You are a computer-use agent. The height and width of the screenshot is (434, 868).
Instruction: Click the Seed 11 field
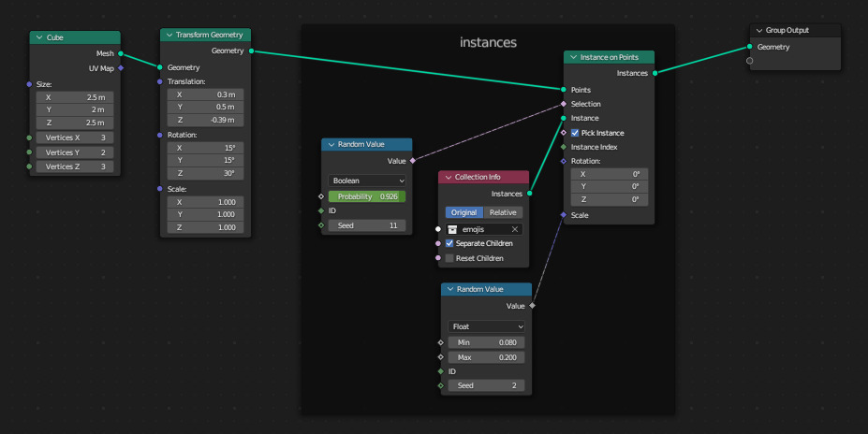pos(366,225)
